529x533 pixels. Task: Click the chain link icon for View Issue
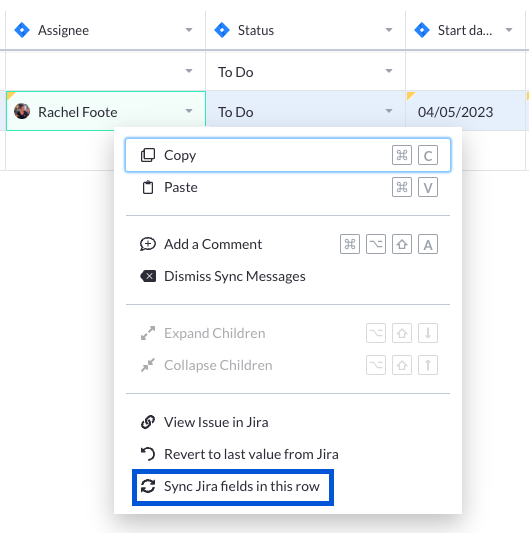[148, 422]
